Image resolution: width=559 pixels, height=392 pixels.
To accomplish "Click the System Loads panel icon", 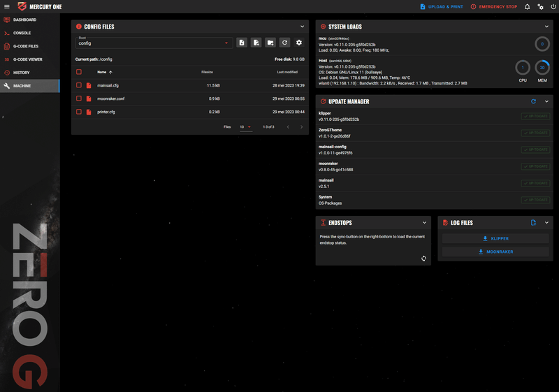I will pyautogui.click(x=323, y=27).
